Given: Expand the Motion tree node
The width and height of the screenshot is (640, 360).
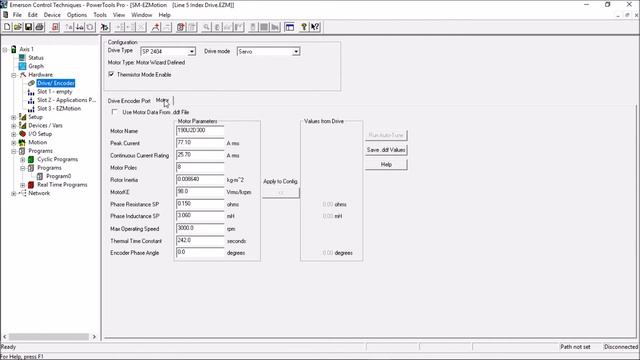Looking at the screenshot, I should 13,143.
